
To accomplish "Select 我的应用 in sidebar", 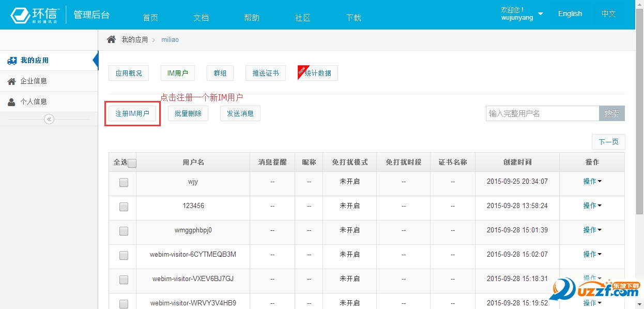I will coord(49,61).
